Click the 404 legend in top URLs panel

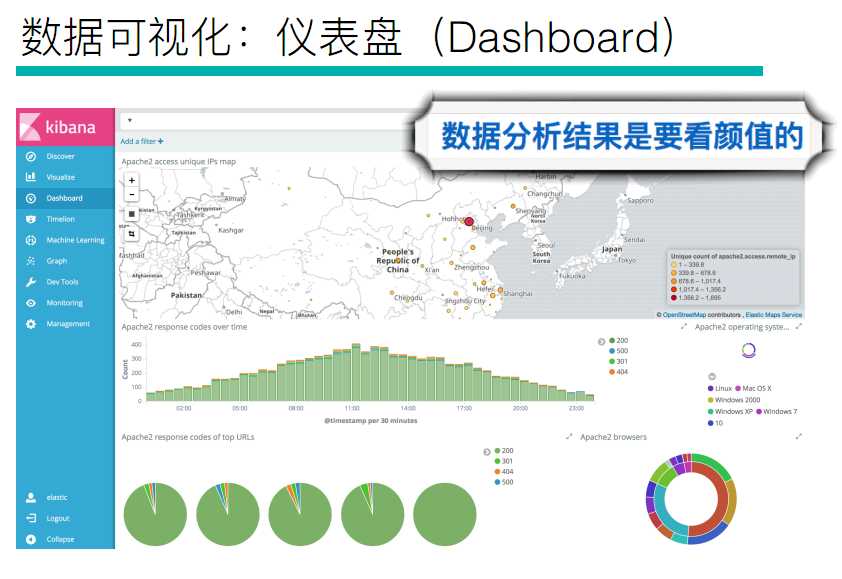click(x=504, y=472)
